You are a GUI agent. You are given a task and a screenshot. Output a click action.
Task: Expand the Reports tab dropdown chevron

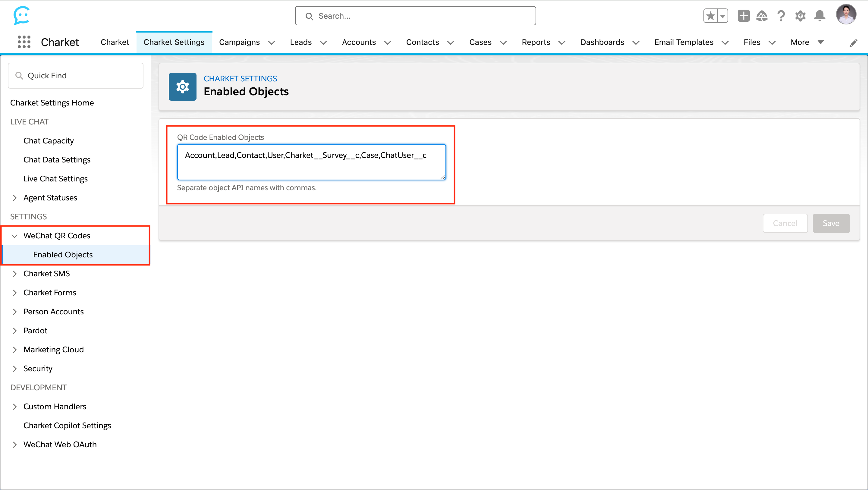tap(562, 43)
